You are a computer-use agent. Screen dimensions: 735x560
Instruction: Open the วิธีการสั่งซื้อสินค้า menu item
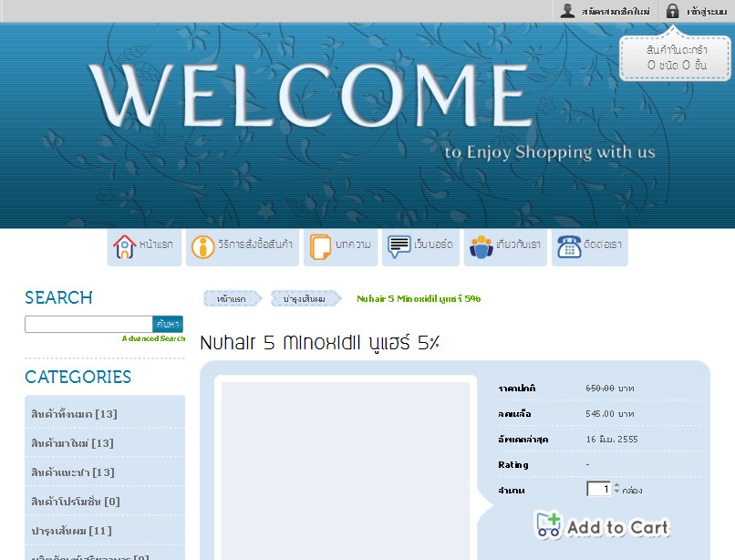[243, 247]
